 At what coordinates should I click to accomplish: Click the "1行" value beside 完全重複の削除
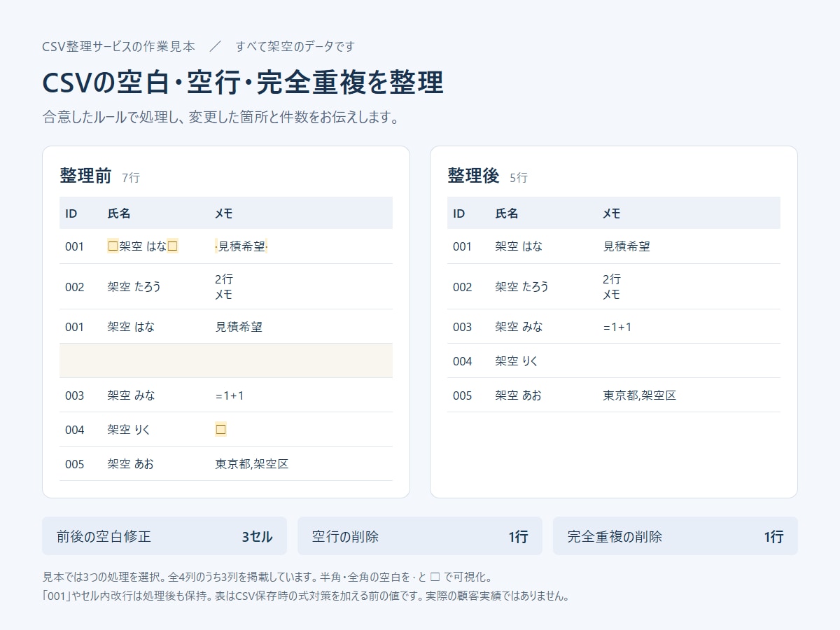click(x=773, y=537)
